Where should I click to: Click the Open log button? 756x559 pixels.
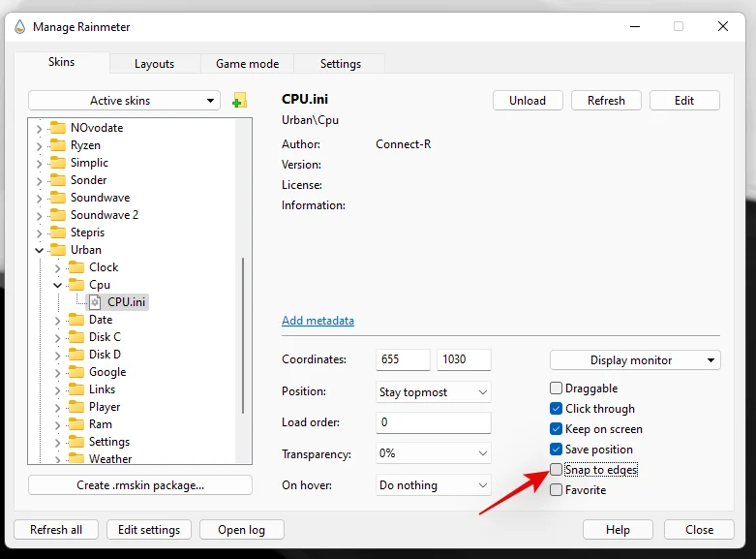coord(242,530)
